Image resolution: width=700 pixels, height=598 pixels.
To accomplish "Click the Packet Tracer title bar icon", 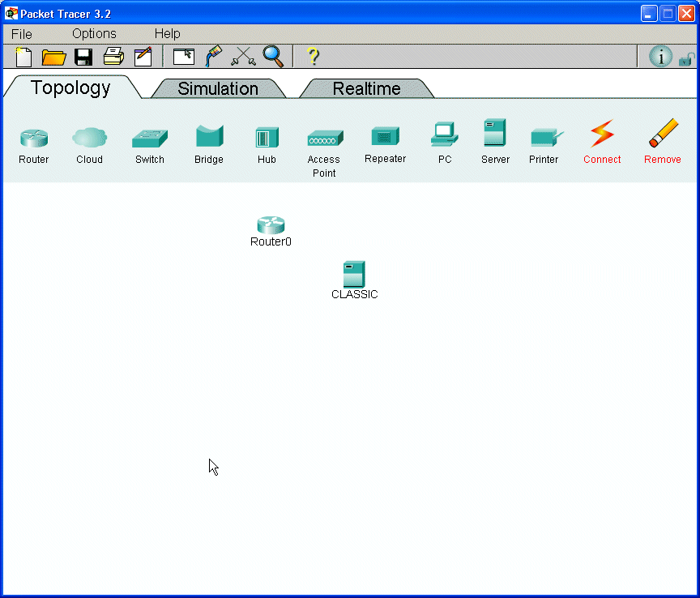I will (x=11, y=14).
